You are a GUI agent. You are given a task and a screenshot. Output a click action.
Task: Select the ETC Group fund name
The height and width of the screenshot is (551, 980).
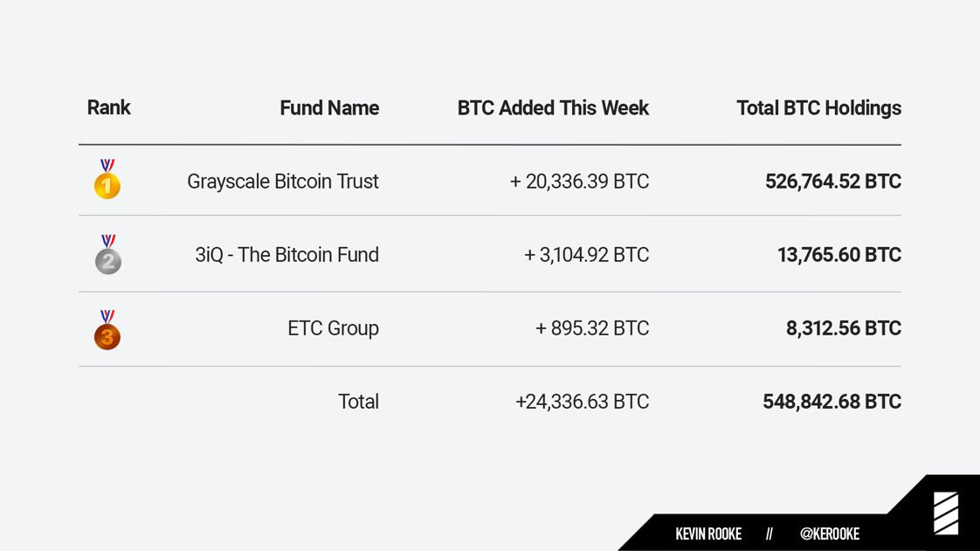333,328
